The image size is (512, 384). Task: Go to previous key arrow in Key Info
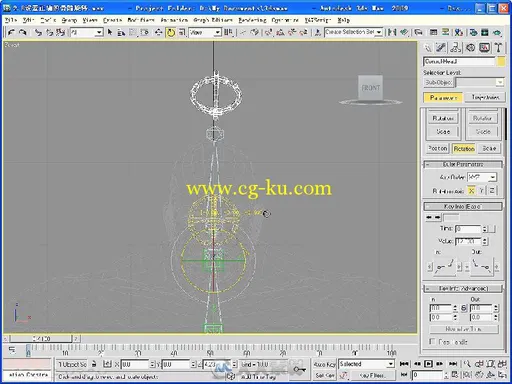[x=429, y=217]
